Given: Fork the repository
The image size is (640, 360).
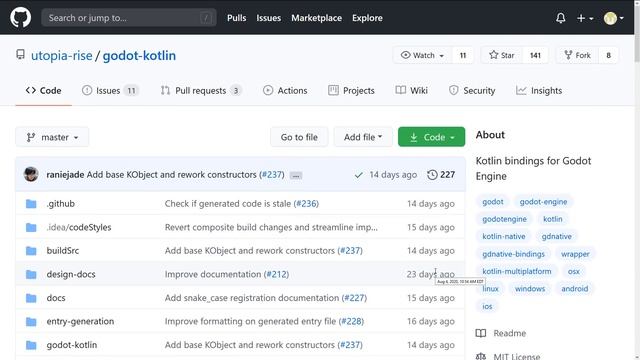Looking at the screenshot, I should tap(577, 55).
